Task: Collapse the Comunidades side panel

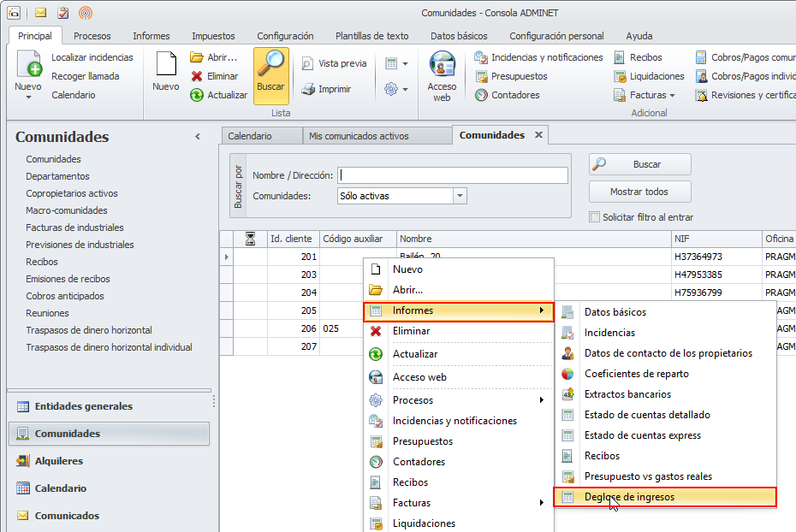Action: (198, 137)
